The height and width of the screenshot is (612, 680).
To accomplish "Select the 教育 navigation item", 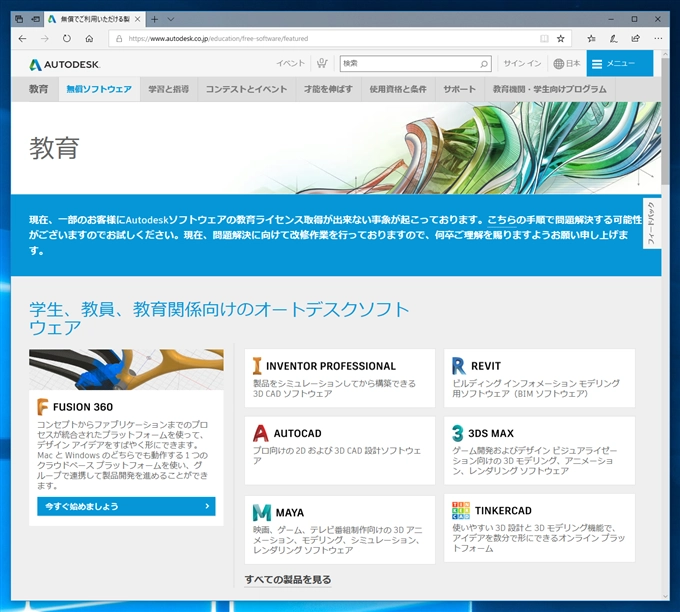I will coord(38,89).
